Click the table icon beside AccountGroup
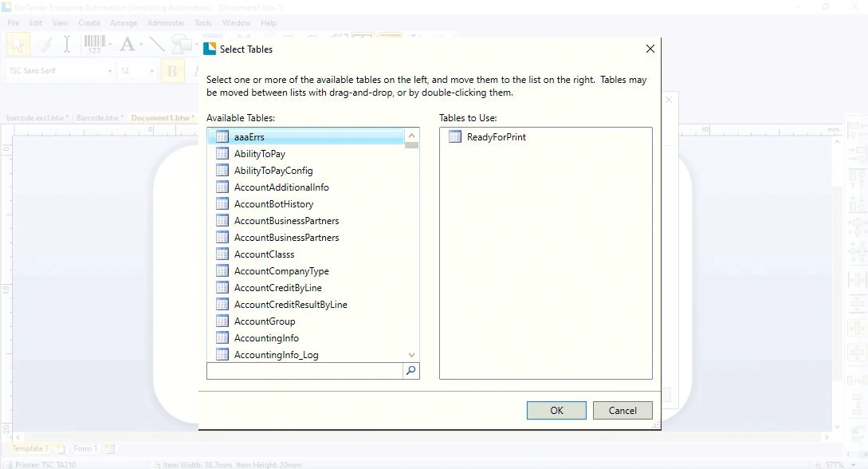 click(222, 321)
